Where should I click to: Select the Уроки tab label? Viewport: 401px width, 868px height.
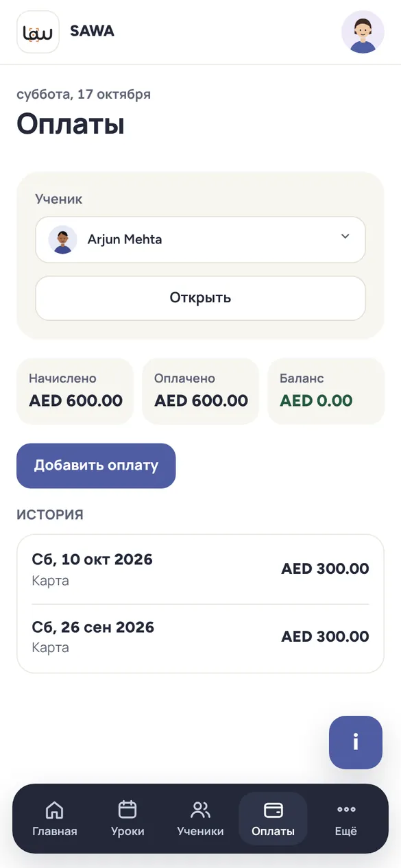pos(127,832)
